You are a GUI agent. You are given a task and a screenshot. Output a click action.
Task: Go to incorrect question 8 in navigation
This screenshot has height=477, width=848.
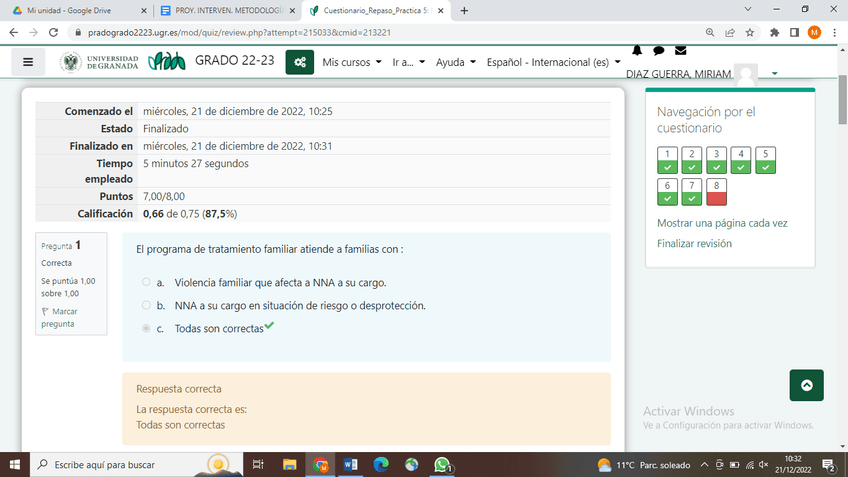(x=716, y=192)
